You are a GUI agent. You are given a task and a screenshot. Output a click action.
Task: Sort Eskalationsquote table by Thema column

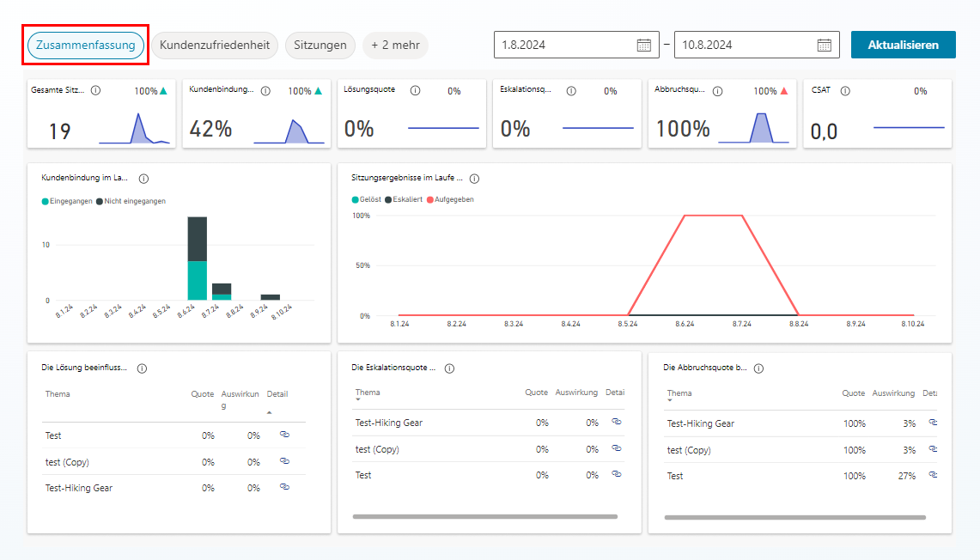coord(368,393)
